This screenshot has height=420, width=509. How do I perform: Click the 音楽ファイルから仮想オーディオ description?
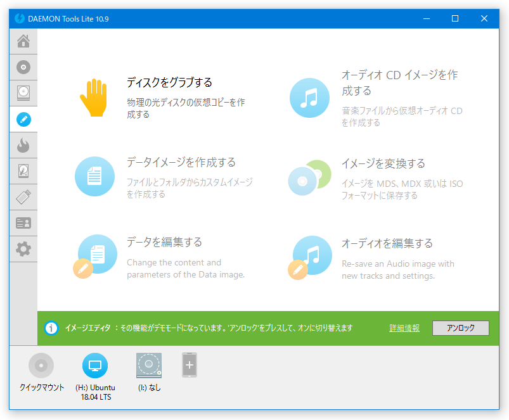coord(402,117)
